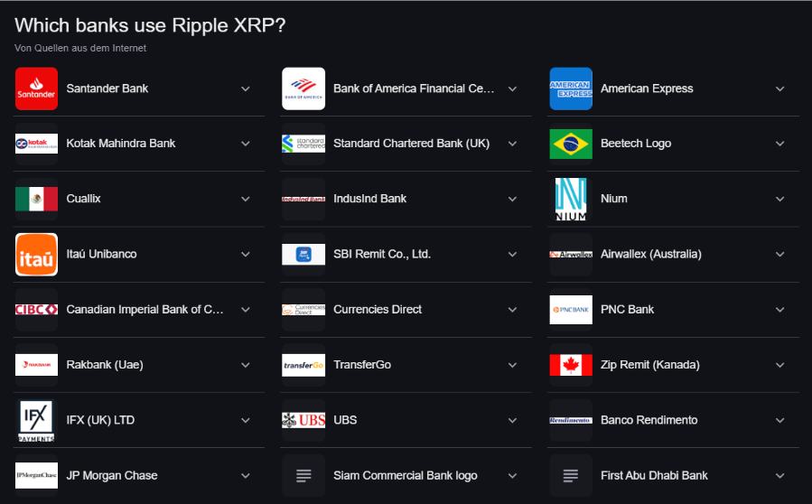Expand the PNC Bank chevron
This screenshot has height=504, width=812.
click(x=779, y=310)
